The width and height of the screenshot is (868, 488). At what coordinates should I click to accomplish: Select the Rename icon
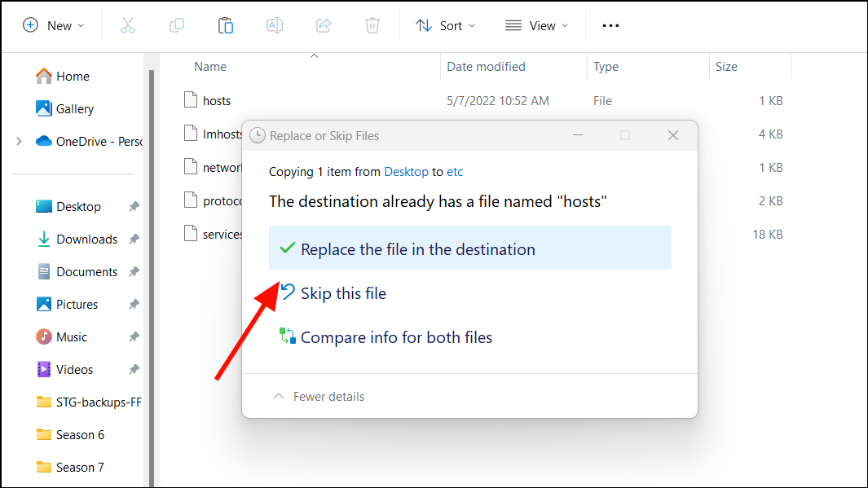(274, 25)
